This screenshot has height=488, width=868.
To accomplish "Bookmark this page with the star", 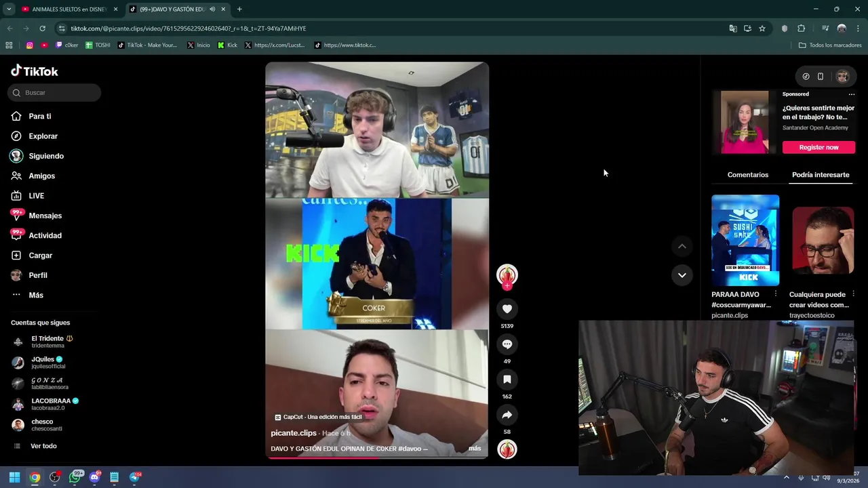I will tap(762, 28).
